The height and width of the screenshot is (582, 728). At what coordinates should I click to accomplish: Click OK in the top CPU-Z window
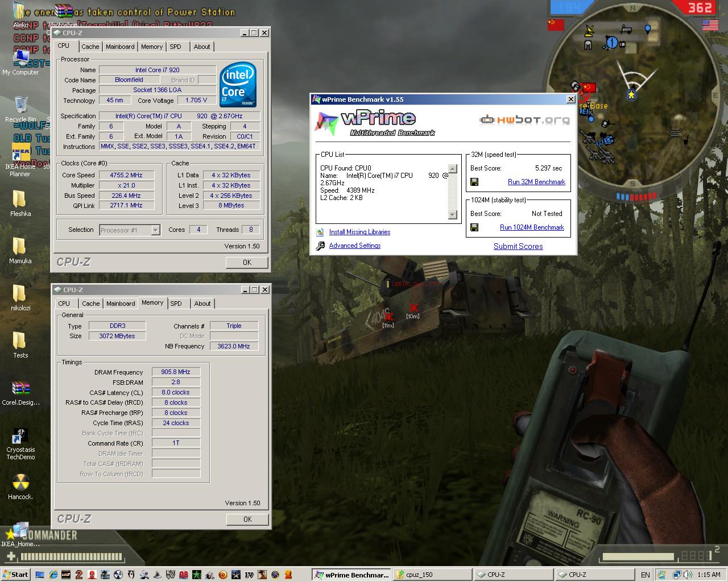coord(247,262)
